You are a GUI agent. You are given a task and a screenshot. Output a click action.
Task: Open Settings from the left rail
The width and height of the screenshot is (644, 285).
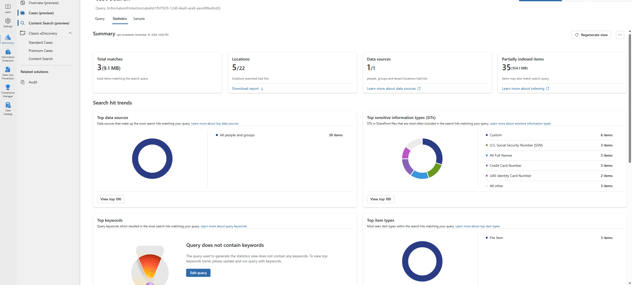pyautogui.click(x=8, y=22)
